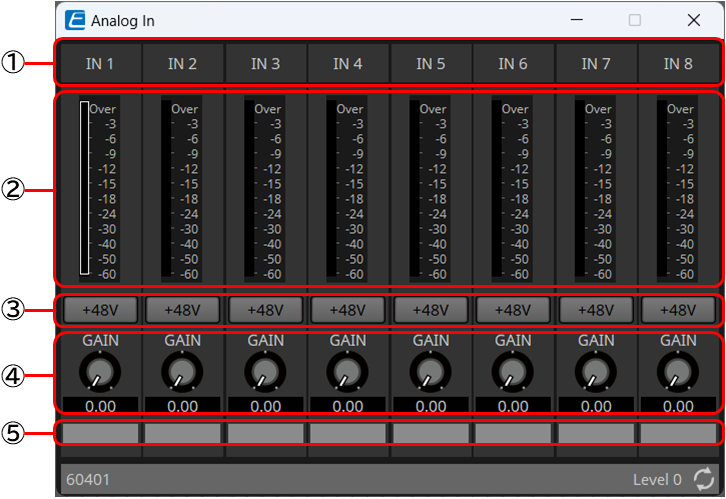
Task: Click the Analog In app icon in title bar
Action: [x=75, y=20]
